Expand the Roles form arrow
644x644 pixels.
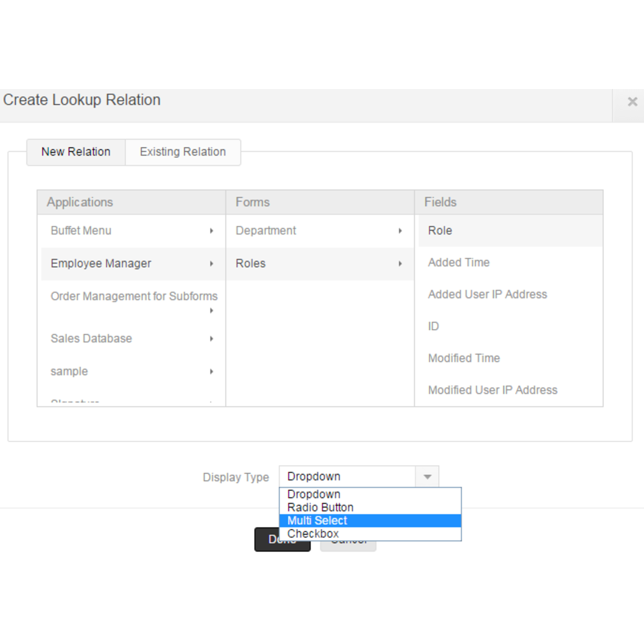tap(400, 263)
